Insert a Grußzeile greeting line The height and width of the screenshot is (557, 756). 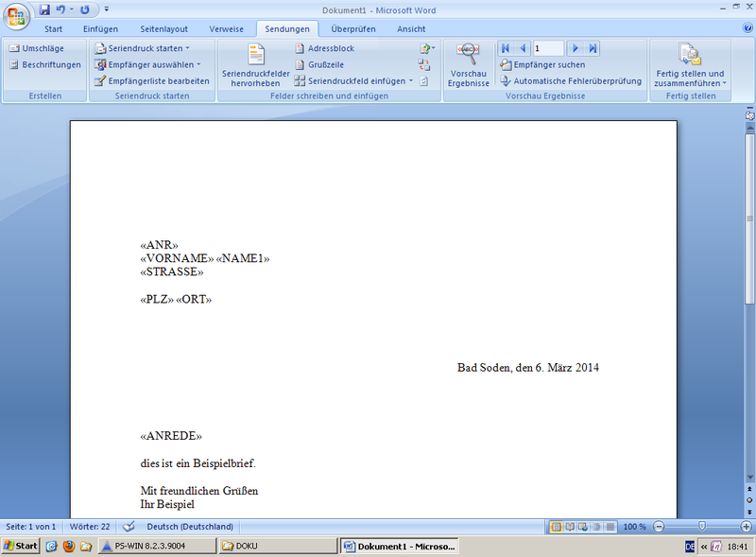point(319,64)
